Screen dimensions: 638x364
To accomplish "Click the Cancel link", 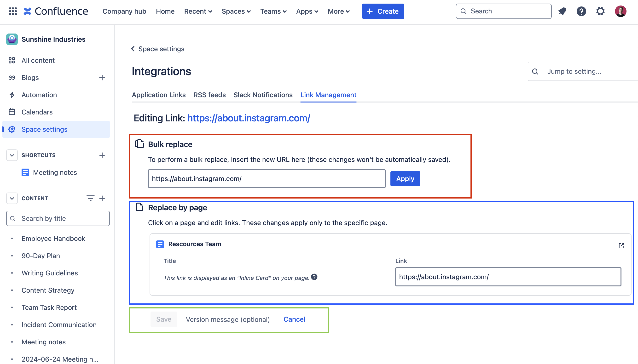I will [x=294, y=319].
